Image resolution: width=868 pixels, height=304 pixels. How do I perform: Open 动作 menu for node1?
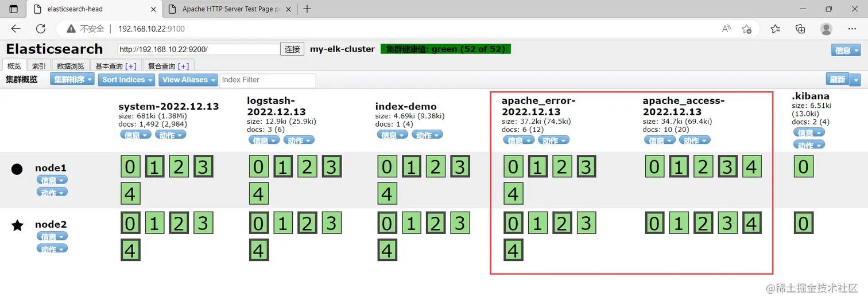52,192
